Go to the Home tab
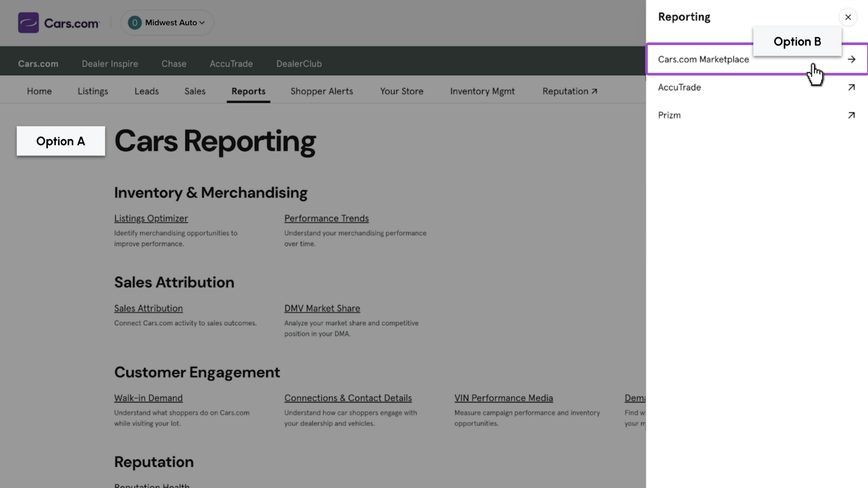This screenshot has height=488, width=868. click(x=39, y=91)
